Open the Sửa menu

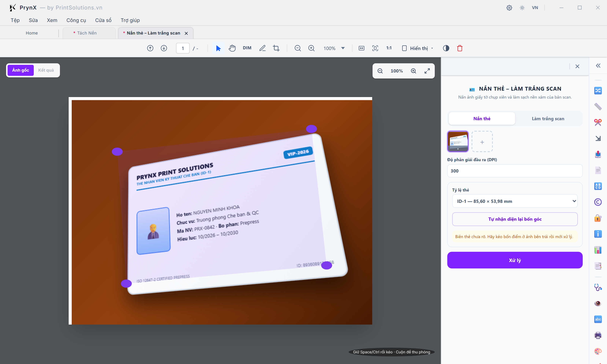(x=33, y=20)
